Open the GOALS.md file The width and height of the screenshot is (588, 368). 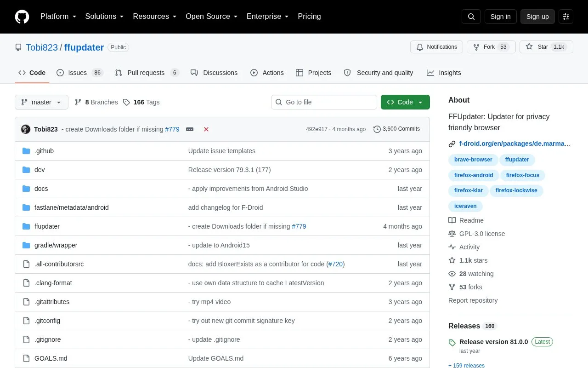tap(51, 358)
